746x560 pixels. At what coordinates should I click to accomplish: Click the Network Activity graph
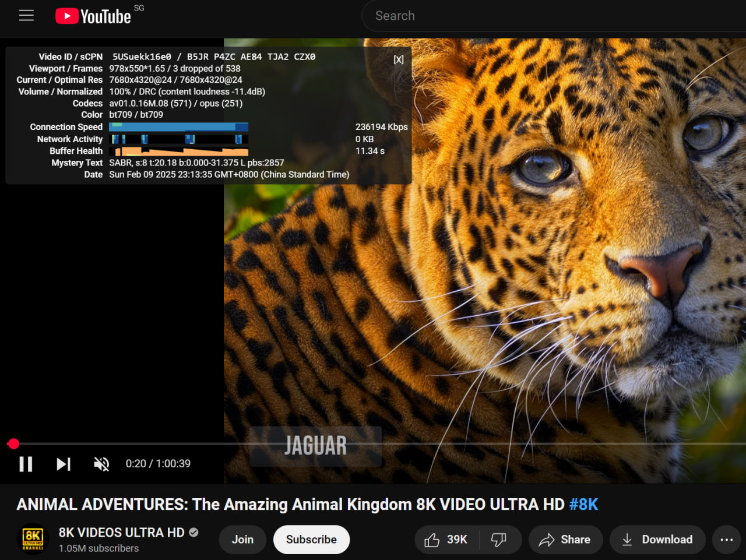tap(178, 139)
